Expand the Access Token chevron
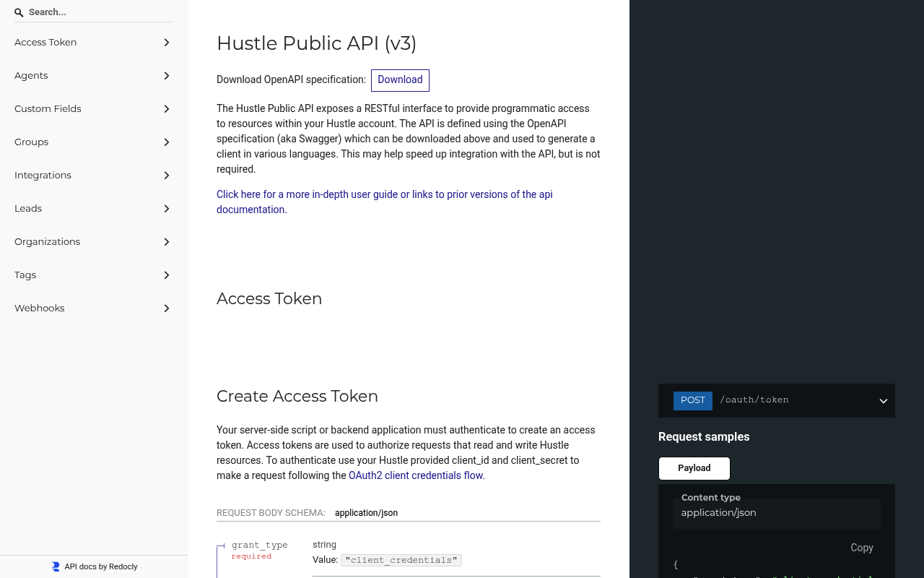Screen dimensions: 924x578 [167, 43]
